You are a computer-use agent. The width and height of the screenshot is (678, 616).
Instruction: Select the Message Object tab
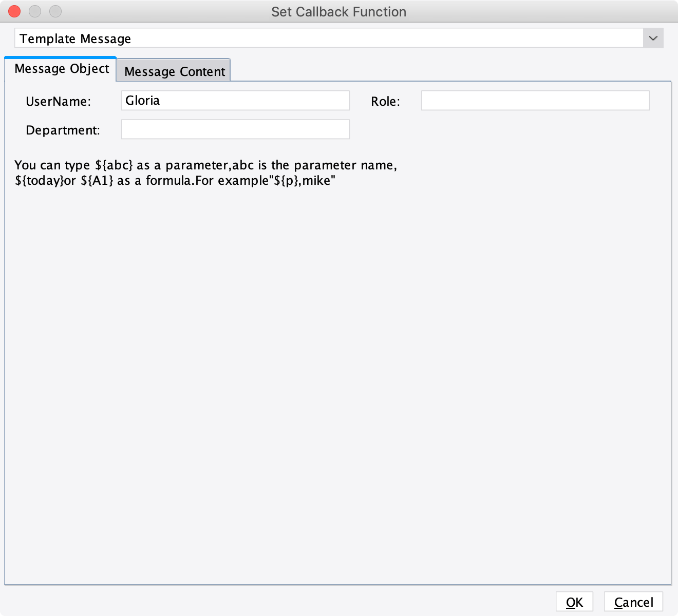click(61, 69)
